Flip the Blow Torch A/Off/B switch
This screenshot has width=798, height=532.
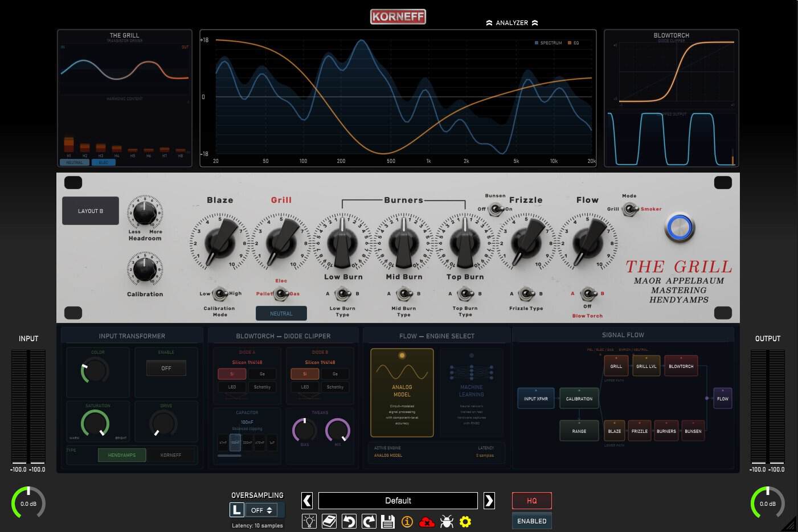[x=588, y=294]
